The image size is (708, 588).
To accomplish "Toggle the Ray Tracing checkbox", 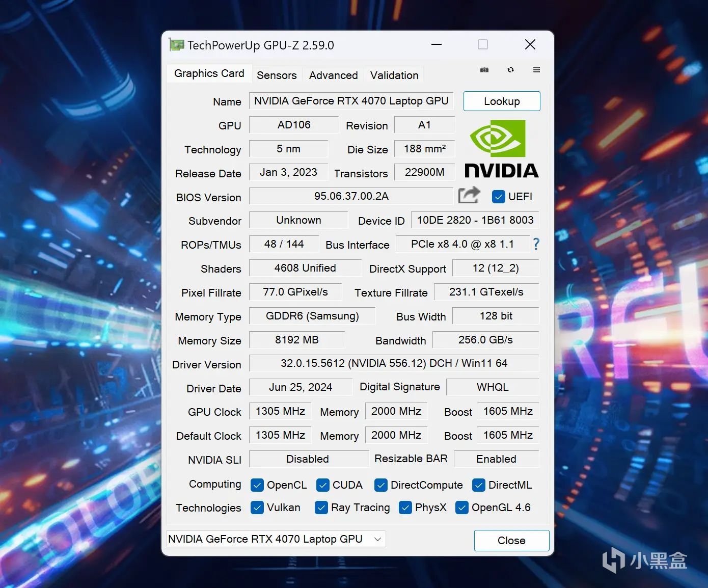I will [321, 507].
